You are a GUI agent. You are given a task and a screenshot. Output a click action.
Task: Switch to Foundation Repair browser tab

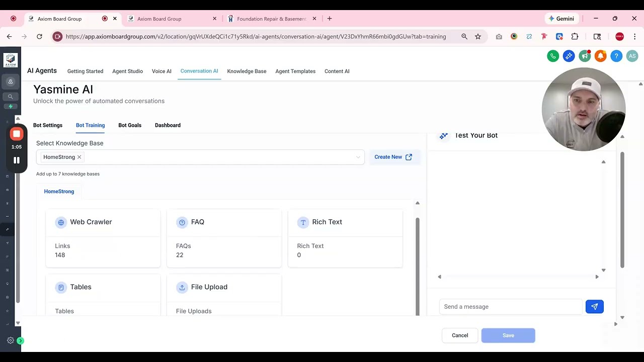(272, 19)
